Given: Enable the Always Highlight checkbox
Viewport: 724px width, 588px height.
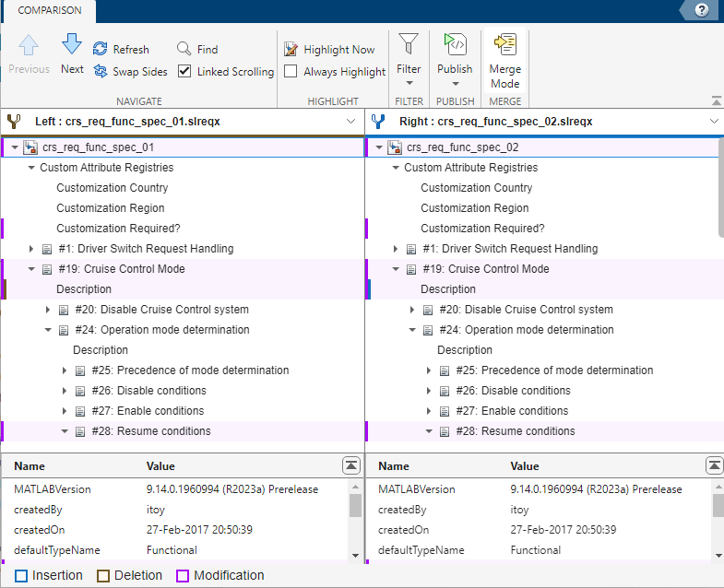Looking at the screenshot, I should point(291,71).
